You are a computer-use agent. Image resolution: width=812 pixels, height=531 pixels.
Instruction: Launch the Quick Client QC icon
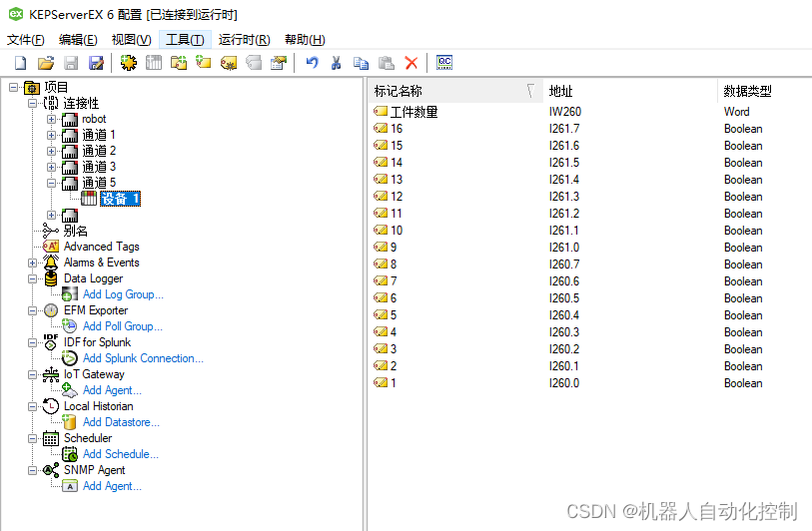click(x=444, y=63)
